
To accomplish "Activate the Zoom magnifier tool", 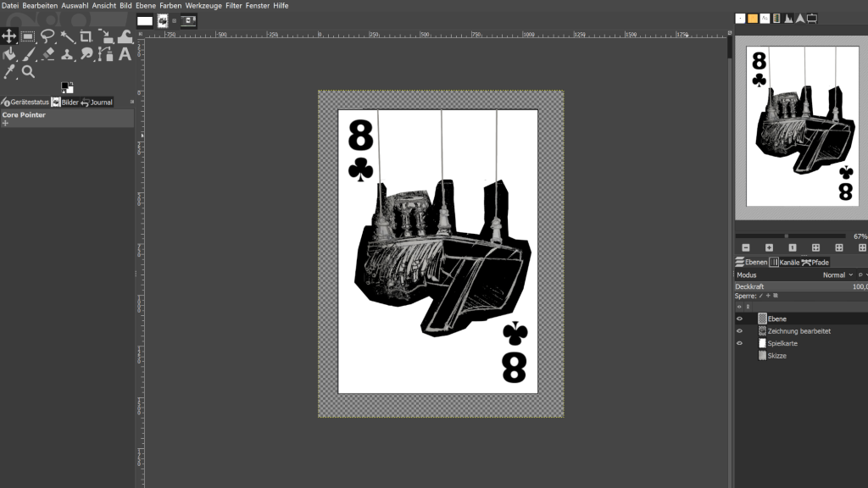I will tap(28, 72).
